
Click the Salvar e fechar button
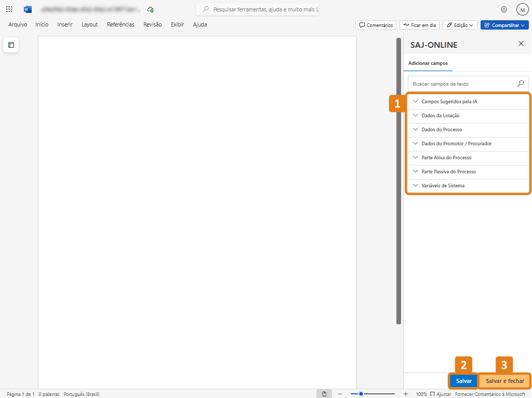[504, 381]
